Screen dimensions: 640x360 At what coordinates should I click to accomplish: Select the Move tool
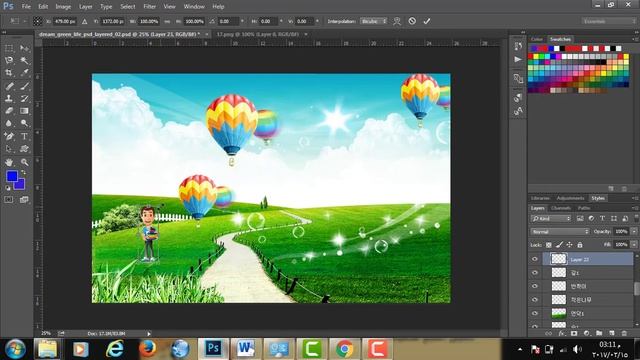click(x=24, y=49)
